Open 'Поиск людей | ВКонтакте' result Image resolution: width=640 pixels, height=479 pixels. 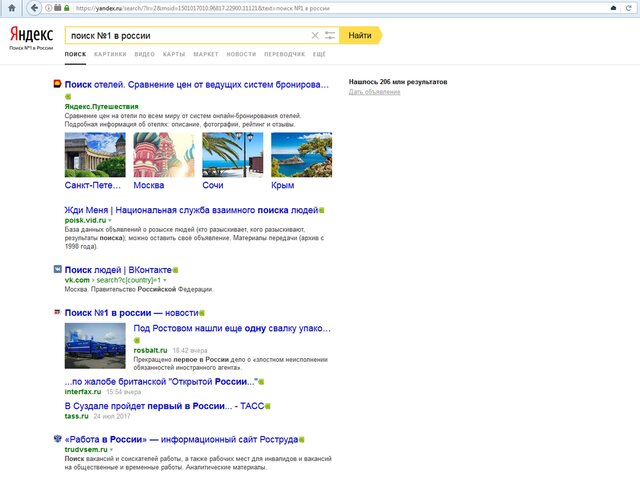click(118, 270)
